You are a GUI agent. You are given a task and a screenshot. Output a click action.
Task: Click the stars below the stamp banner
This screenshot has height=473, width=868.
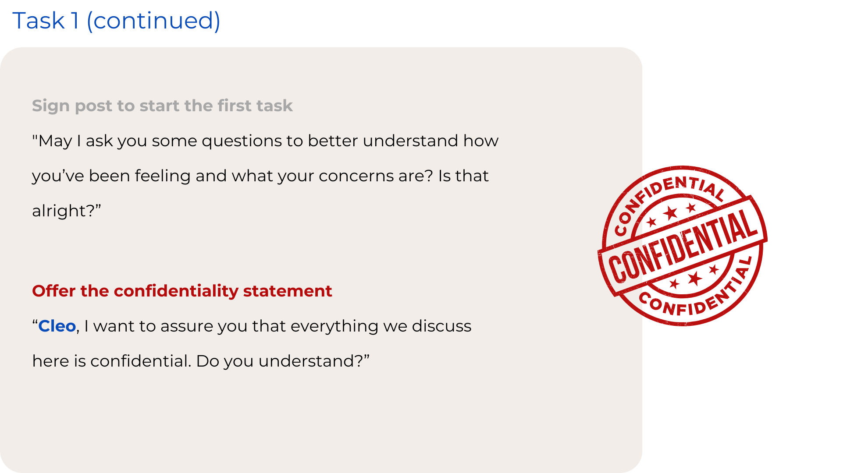pyautogui.click(x=694, y=278)
